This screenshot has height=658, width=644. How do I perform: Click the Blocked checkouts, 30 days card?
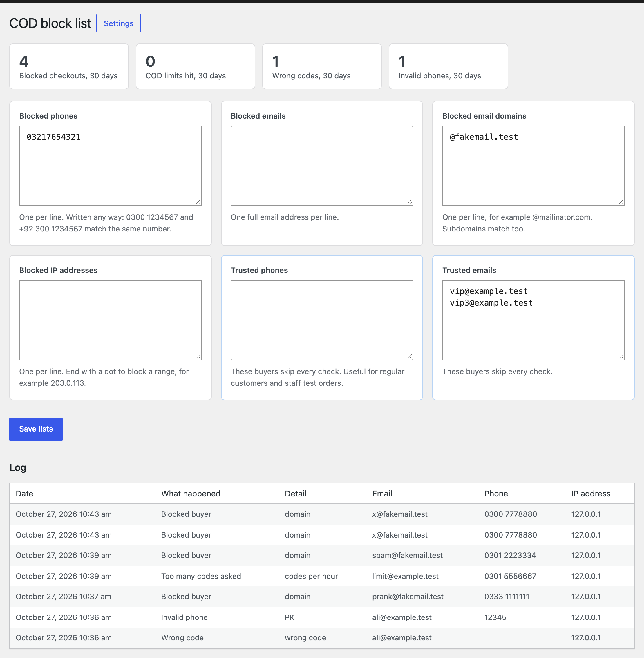point(69,66)
